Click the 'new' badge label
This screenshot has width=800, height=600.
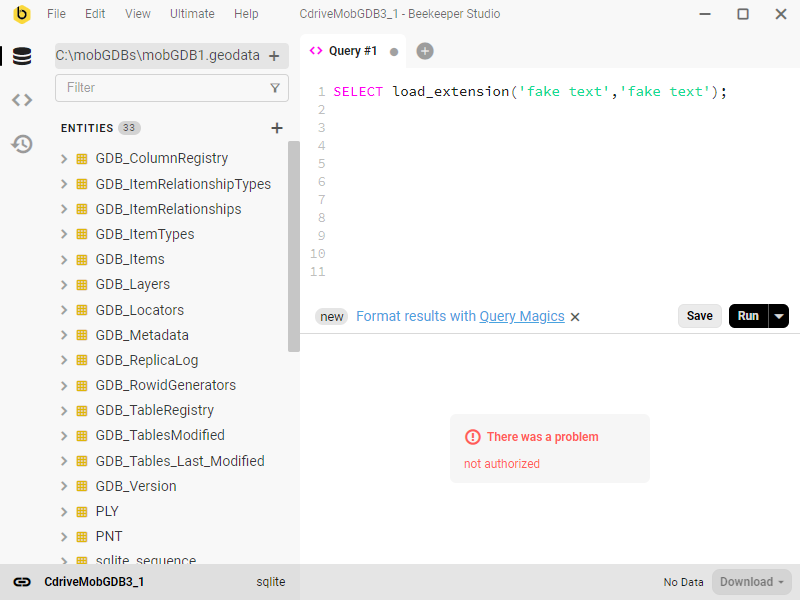(x=332, y=317)
